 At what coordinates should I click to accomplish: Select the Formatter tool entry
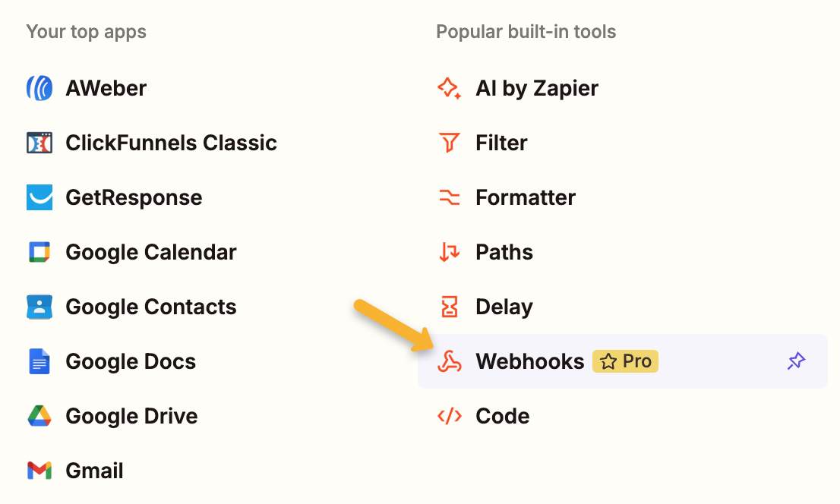pyautogui.click(x=525, y=197)
